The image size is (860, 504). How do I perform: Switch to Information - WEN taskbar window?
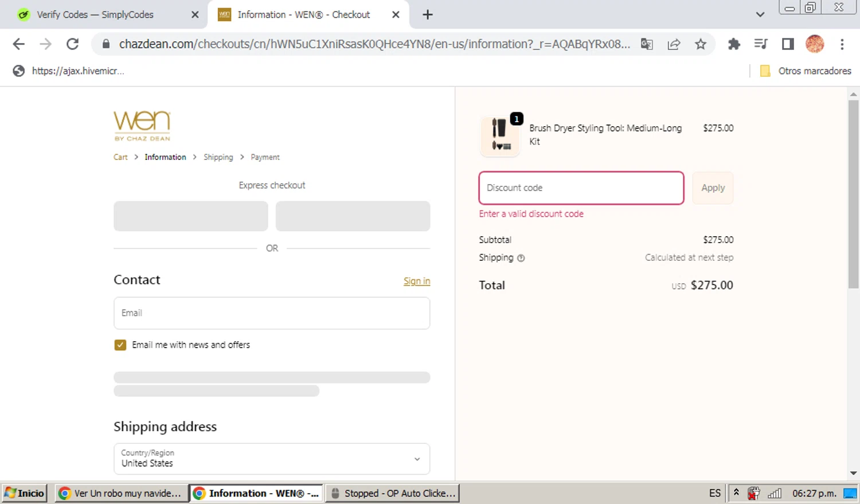[256, 493]
